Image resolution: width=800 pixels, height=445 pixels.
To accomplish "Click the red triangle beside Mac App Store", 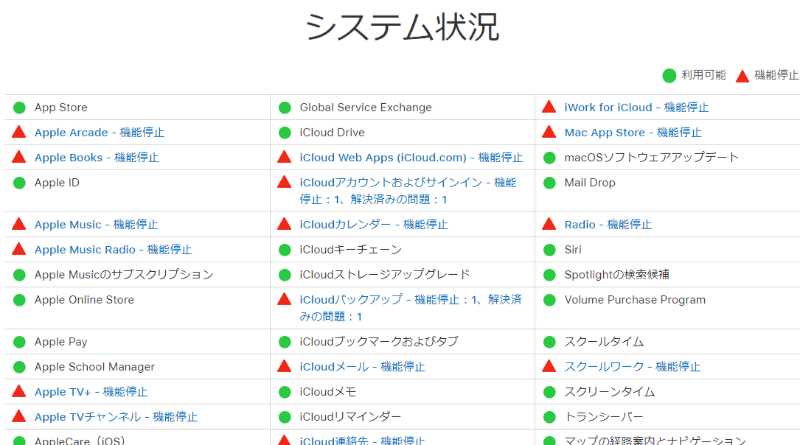I will (549, 132).
